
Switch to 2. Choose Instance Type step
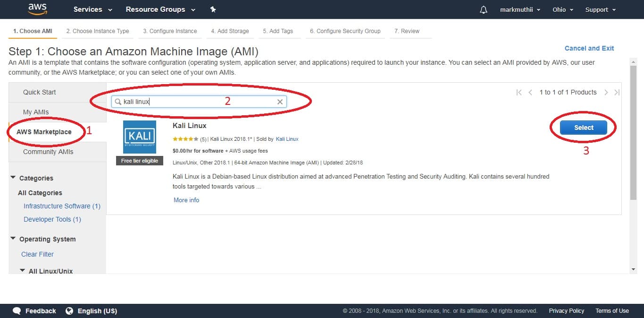[98, 31]
